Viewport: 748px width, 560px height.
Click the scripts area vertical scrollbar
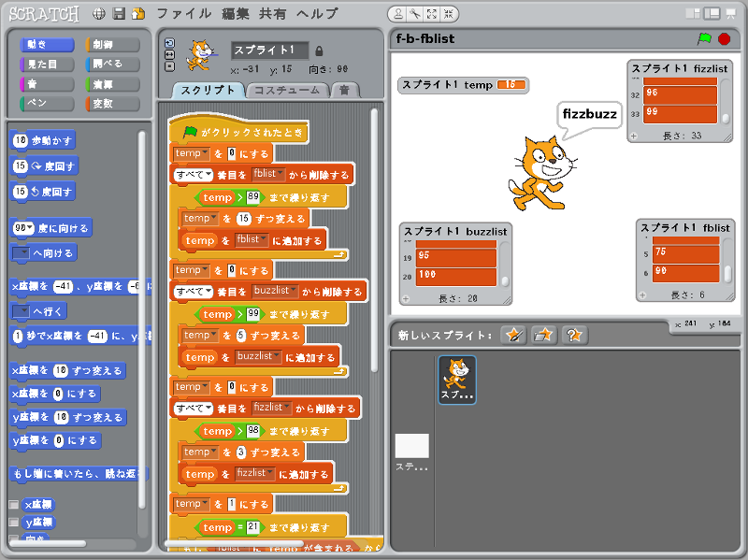(x=375, y=241)
